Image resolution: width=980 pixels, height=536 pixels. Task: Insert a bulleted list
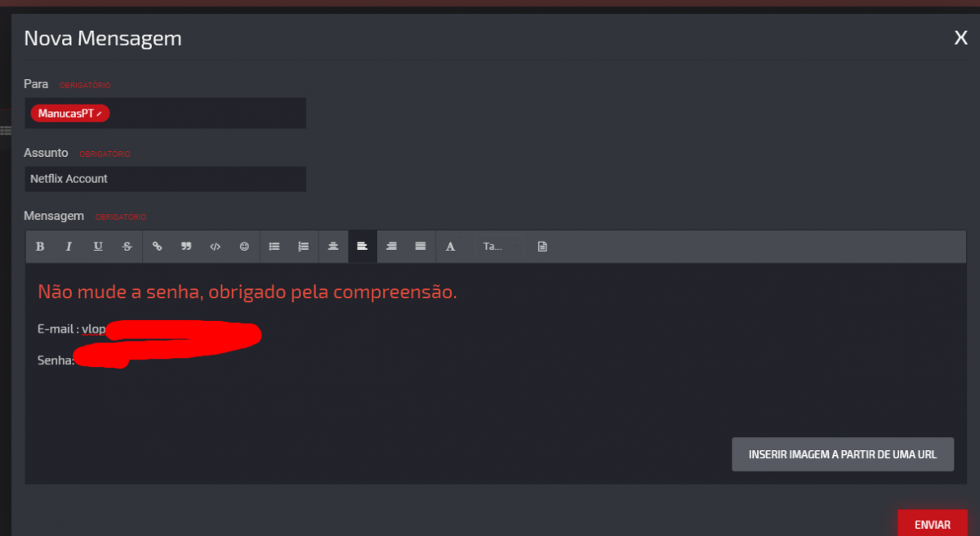tap(274, 246)
